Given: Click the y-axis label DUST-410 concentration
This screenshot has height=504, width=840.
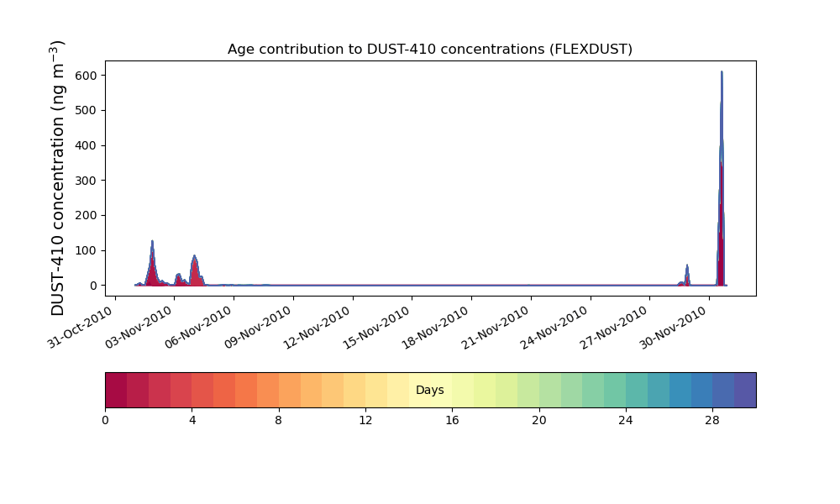Looking at the screenshot, I should [x=59, y=178].
